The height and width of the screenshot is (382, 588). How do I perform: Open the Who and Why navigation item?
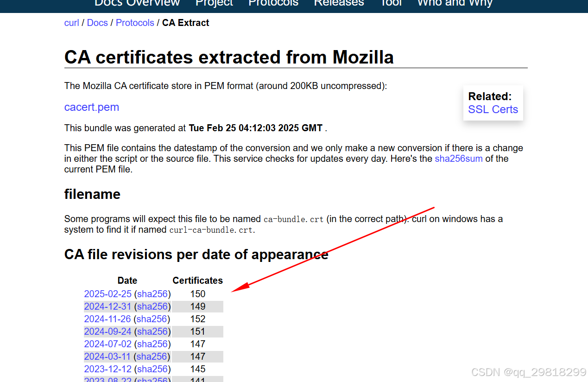pyautogui.click(x=455, y=3)
